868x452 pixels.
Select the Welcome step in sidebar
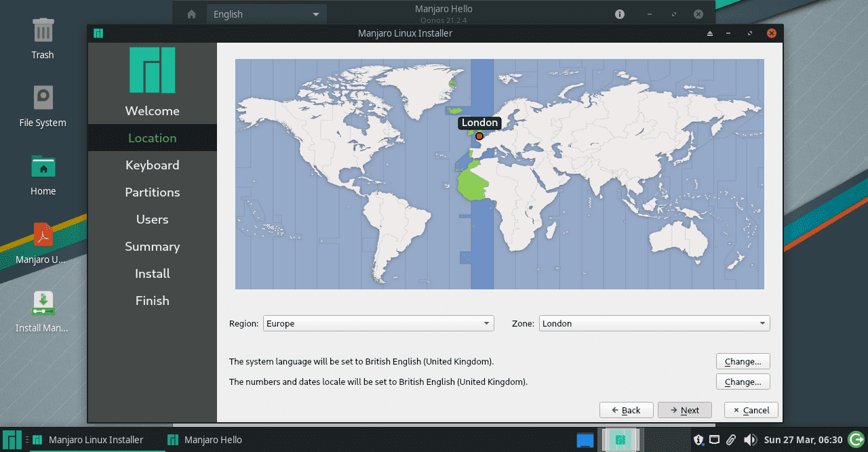coord(153,111)
